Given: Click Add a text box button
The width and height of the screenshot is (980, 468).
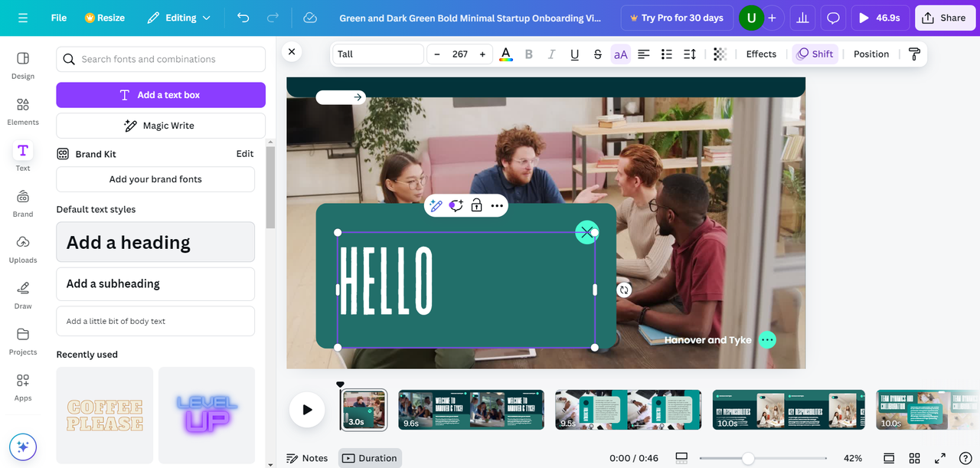Looking at the screenshot, I should [161, 95].
